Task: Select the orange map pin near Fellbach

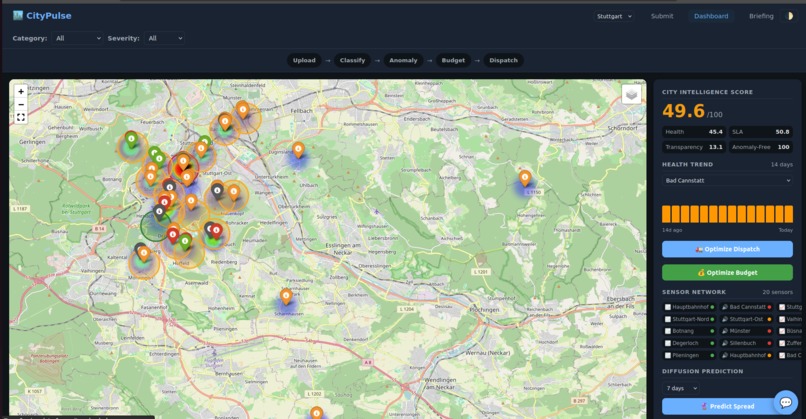Action: tap(298, 150)
